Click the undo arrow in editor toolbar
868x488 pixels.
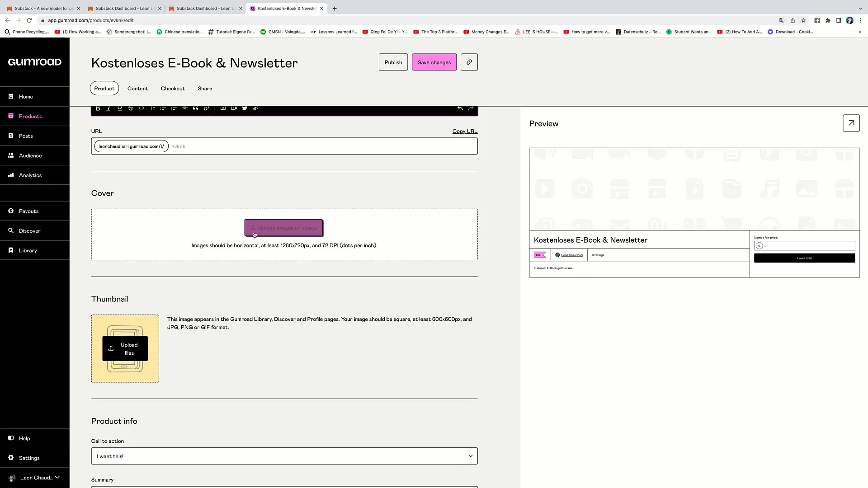coord(460,108)
